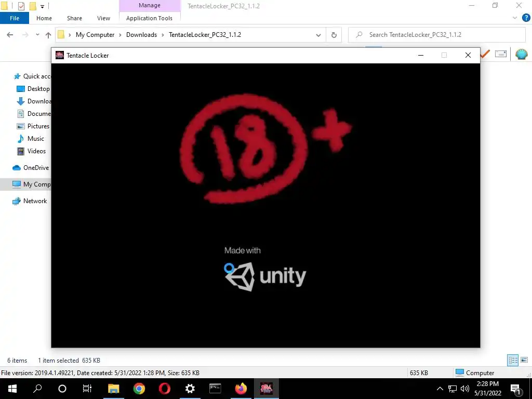Open taskbar Search
The image size is (532, 399).
(37, 389)
